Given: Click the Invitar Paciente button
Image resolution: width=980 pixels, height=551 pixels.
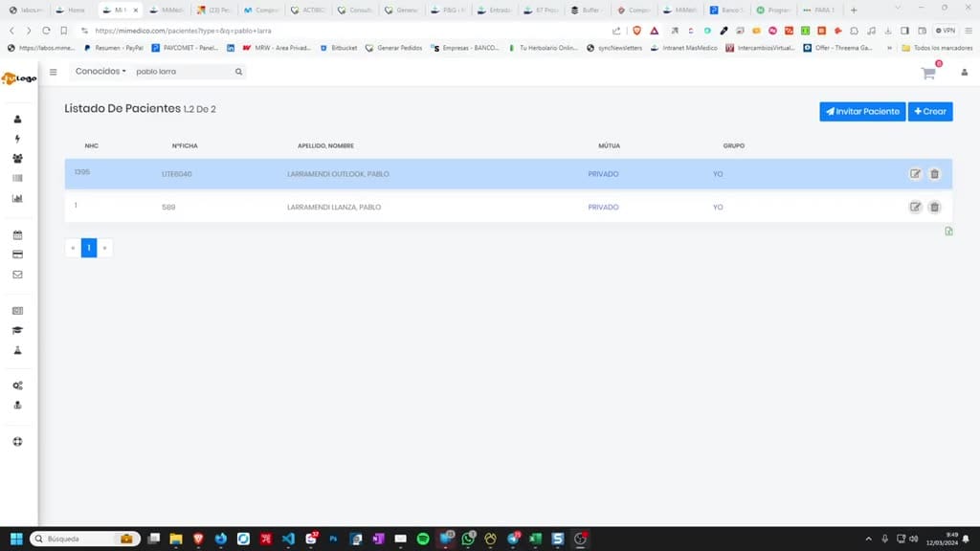Looking at the screenshot, I should pyautogui.click(x=862, y=111).
